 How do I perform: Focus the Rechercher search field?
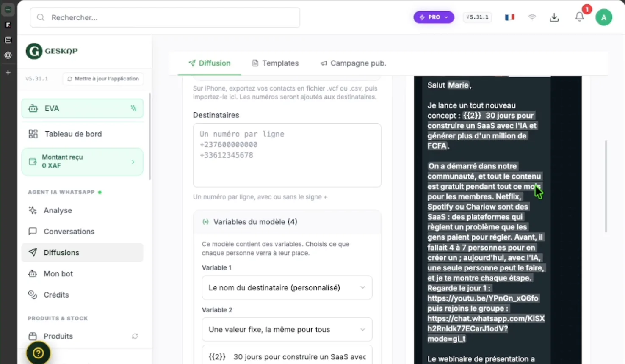[165, 17]
